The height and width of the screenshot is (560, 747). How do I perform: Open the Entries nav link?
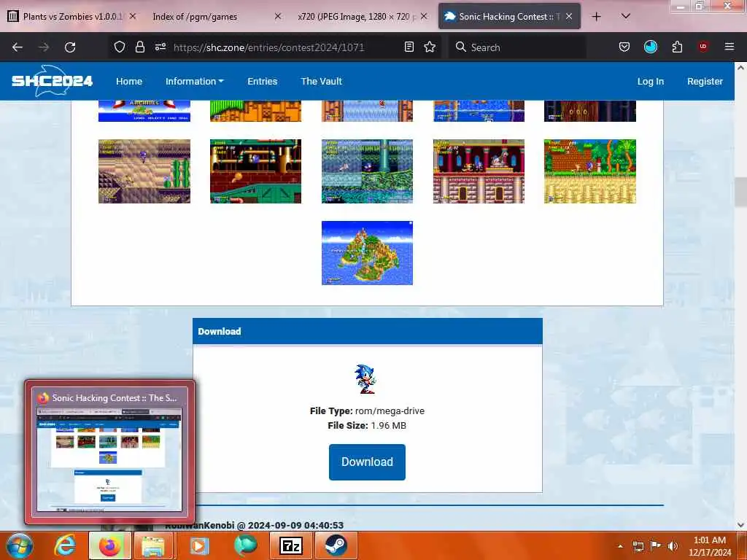(262, 82)
